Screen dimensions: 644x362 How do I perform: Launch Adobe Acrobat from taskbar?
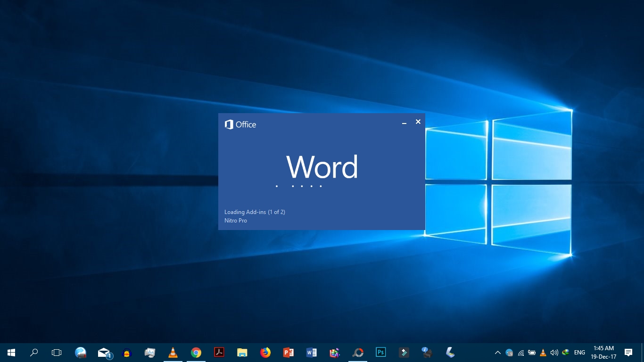pyautogui.click(x=219, y=352)
